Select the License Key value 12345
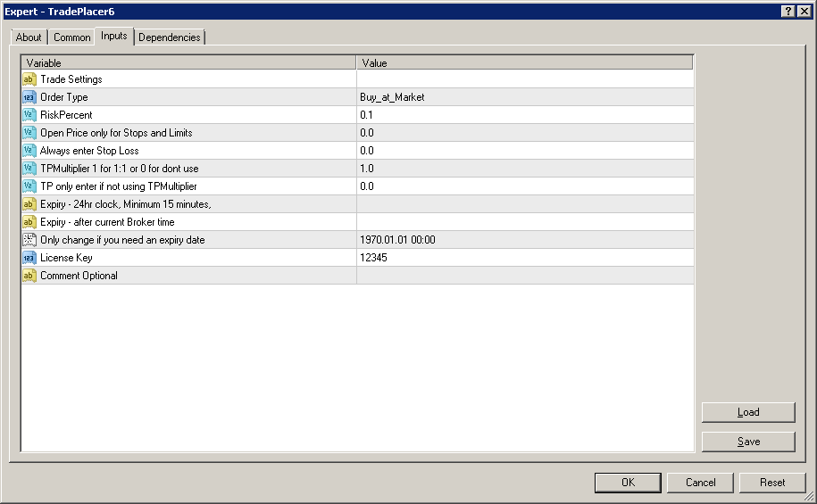Viewport: 817px width, 504px height. coord(374,258)
